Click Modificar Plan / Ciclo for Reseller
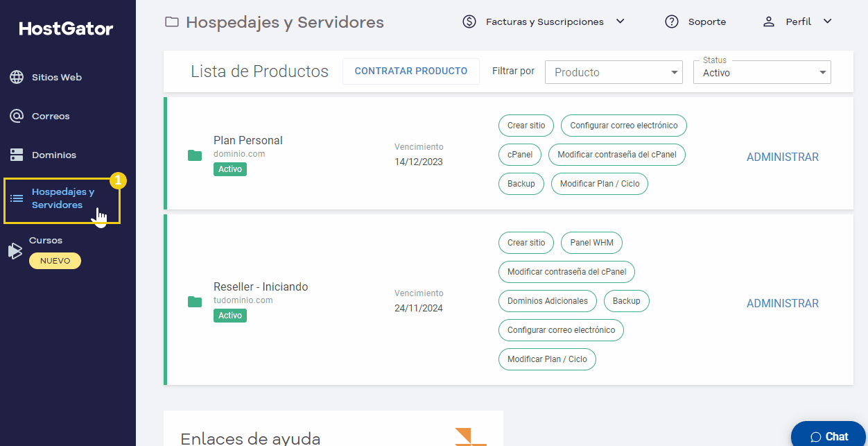 tap(547, 359)
